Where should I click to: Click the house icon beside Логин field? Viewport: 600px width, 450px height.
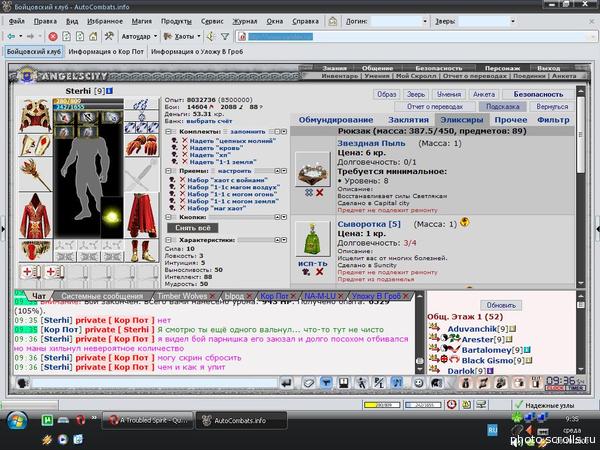tap(333, 21)
